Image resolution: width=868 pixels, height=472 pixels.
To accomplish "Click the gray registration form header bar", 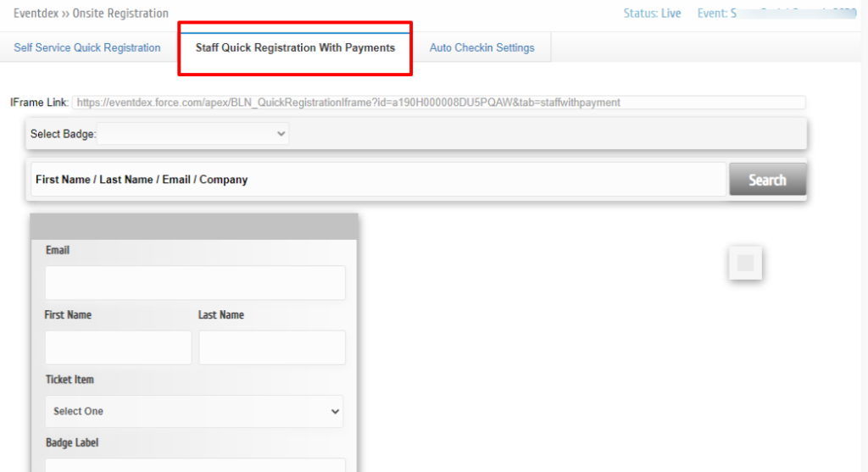I will click(194, 226).
